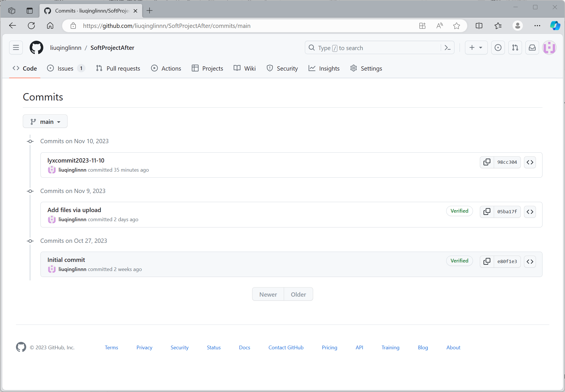This screenshot has width=565, height=392.
Task: Open the create new plus dropdown
Action: pyautogui.click(x=476, y=48)
